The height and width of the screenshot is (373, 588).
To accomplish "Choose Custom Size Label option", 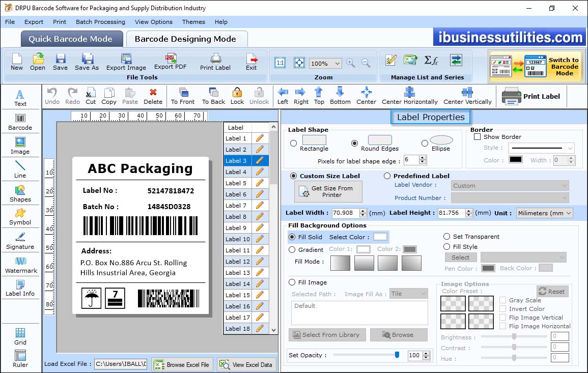I will click(x=293, y=176).
